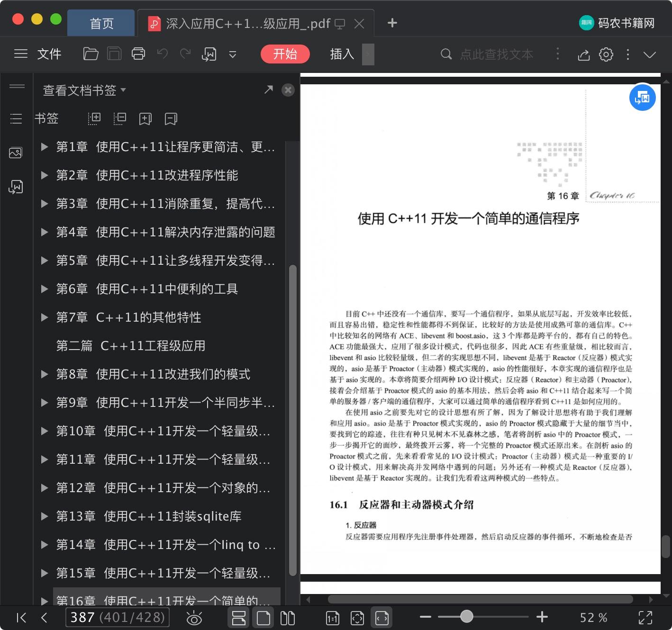Viewport: 672px width, 630px height.
Task: Toggle eye protection mode icon
Action: (x=194, y=618)
